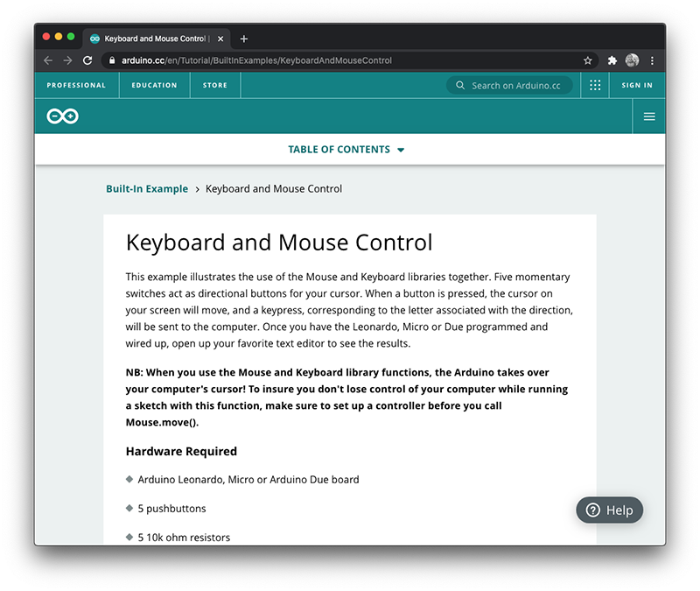This screenshot has height=591, width=700.
Task: Open the Professional menu item
Action: [x=76, y=86]
